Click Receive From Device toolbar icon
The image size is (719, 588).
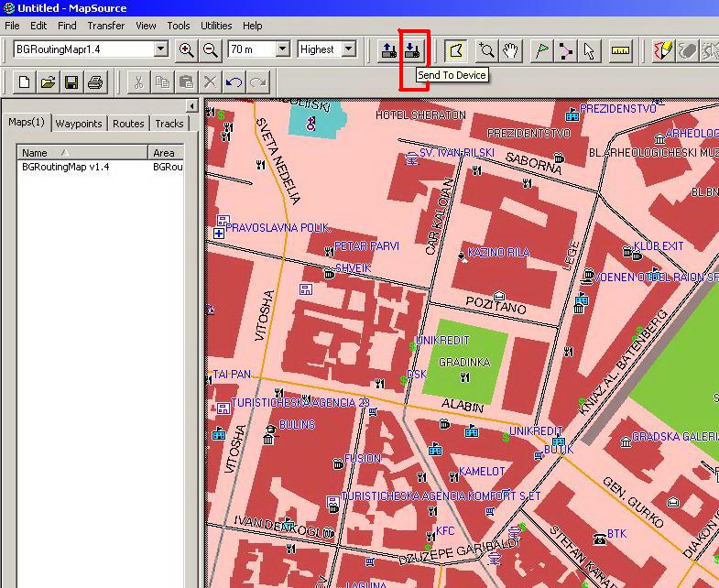click(389, 49)
